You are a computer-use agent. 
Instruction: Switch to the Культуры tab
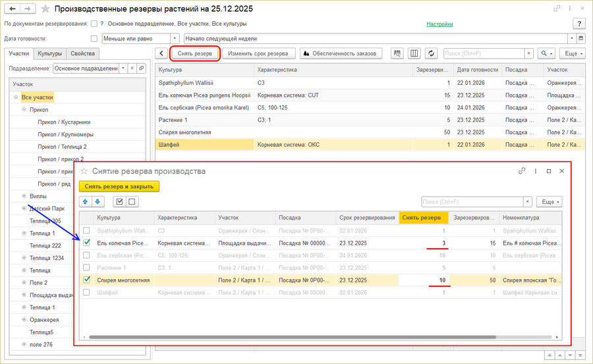[50, 53]
